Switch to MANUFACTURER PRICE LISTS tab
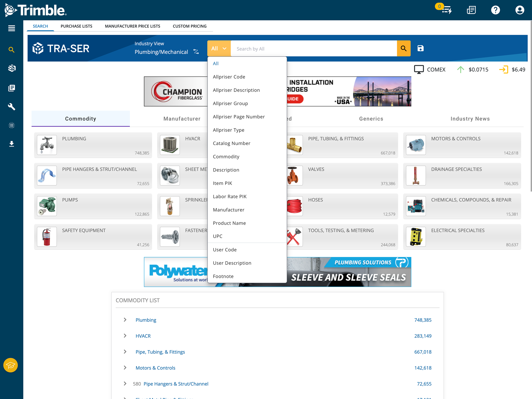532x399 pixels. (133, 26)
